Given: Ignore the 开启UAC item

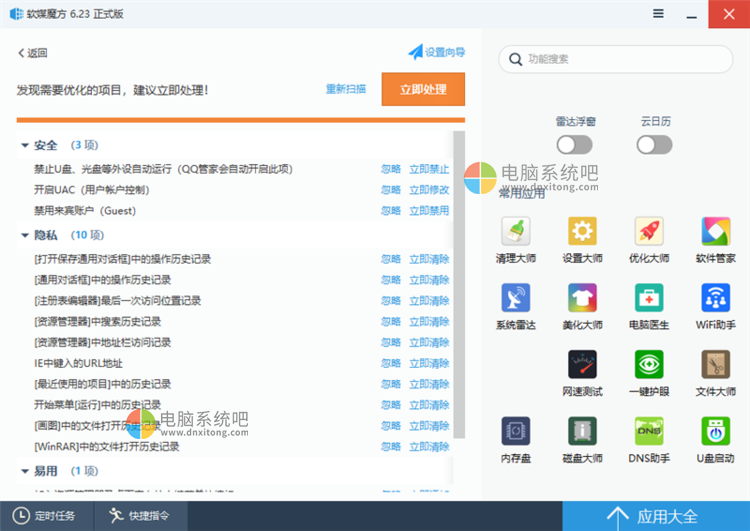Looking at the screenshot, I should (391, 190).
